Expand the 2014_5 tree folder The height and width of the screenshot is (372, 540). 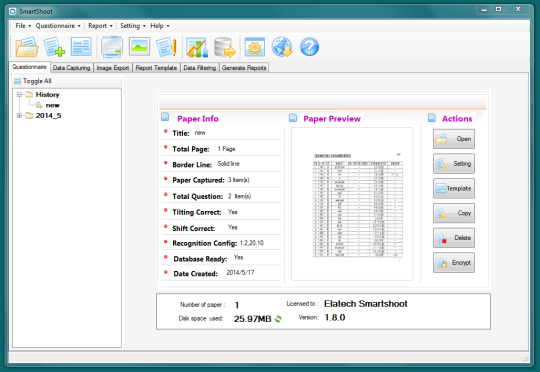pos(19,115)
